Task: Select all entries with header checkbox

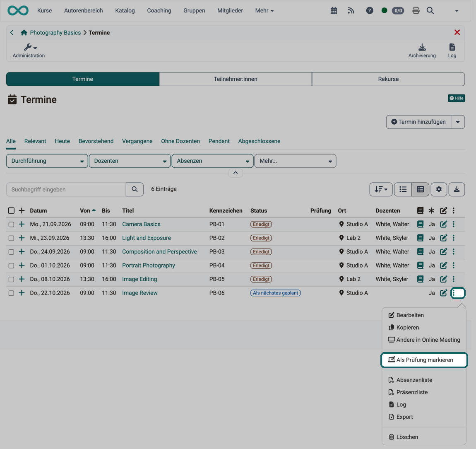Action: (11, 210)
